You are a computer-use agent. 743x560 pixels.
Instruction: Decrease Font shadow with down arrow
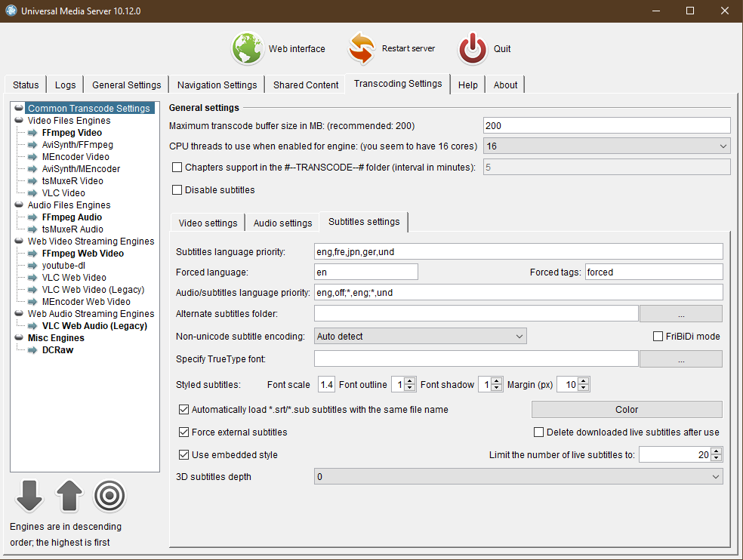[x=497, y=388]
